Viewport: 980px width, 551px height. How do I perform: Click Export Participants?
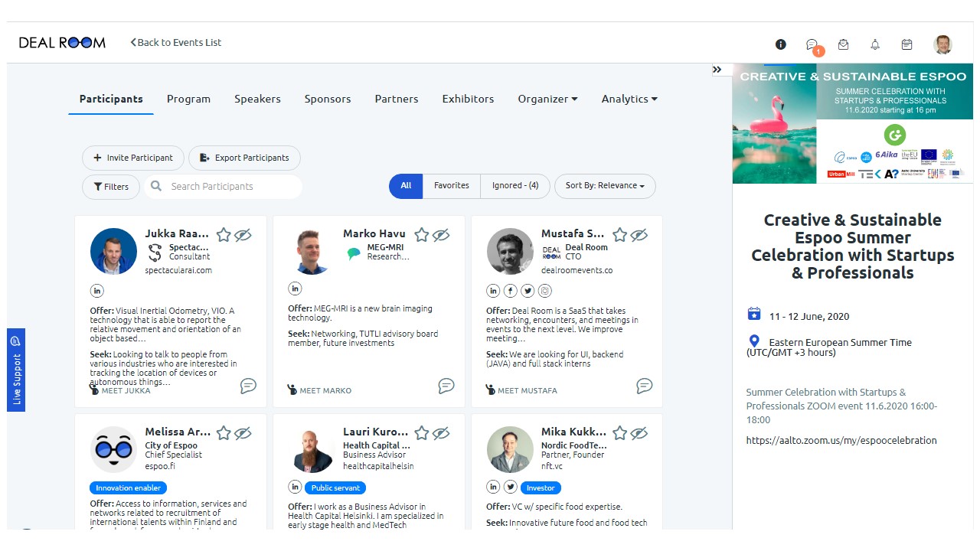[x=244, y=158]
